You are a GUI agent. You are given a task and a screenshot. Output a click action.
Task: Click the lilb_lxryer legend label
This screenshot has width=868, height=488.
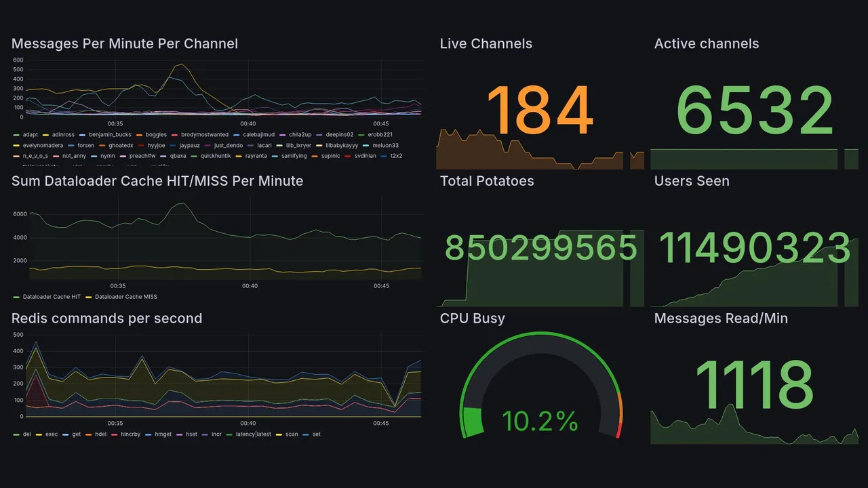[x=298, y=145]
